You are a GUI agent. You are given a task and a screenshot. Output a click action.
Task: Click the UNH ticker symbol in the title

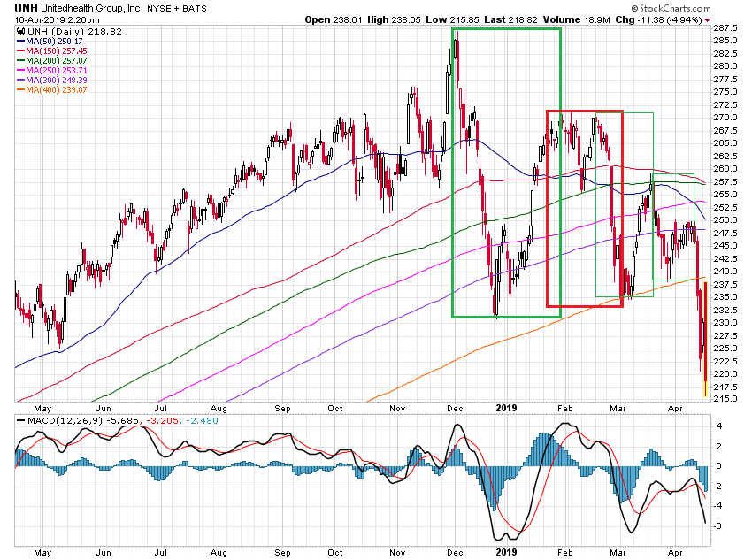coord(26,8)
